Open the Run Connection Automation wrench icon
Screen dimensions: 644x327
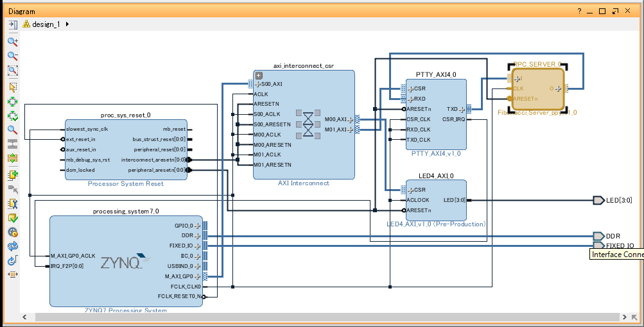13,204
